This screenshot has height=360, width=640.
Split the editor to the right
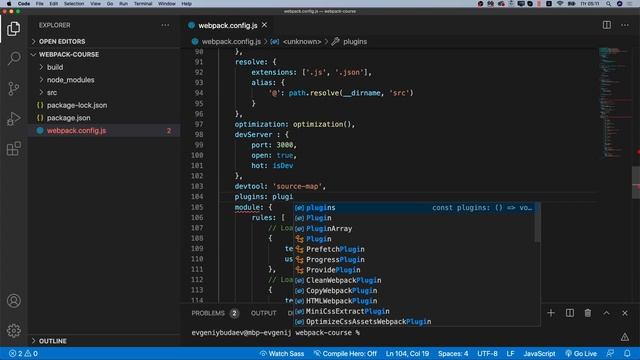click(607, 25)
